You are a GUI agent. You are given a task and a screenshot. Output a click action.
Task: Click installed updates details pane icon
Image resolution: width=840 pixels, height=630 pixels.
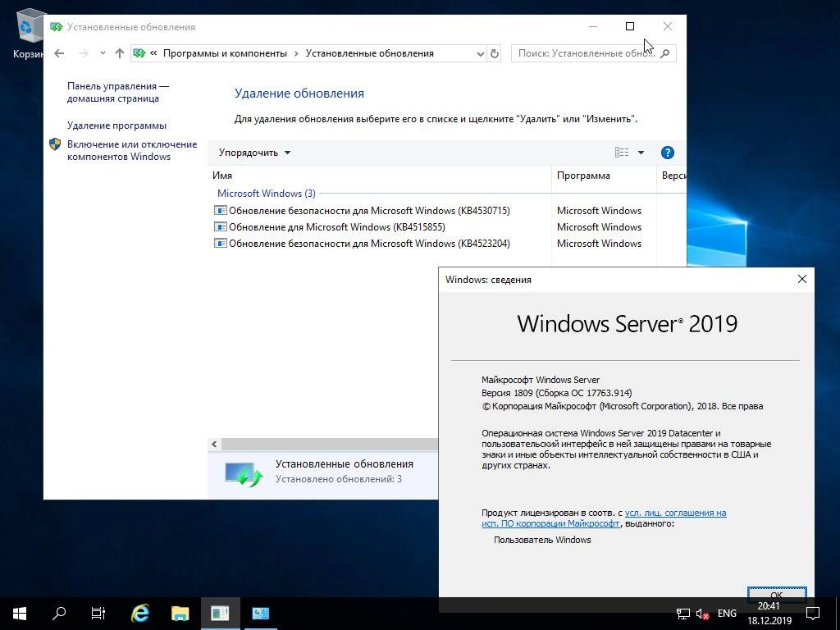[244, 473]
